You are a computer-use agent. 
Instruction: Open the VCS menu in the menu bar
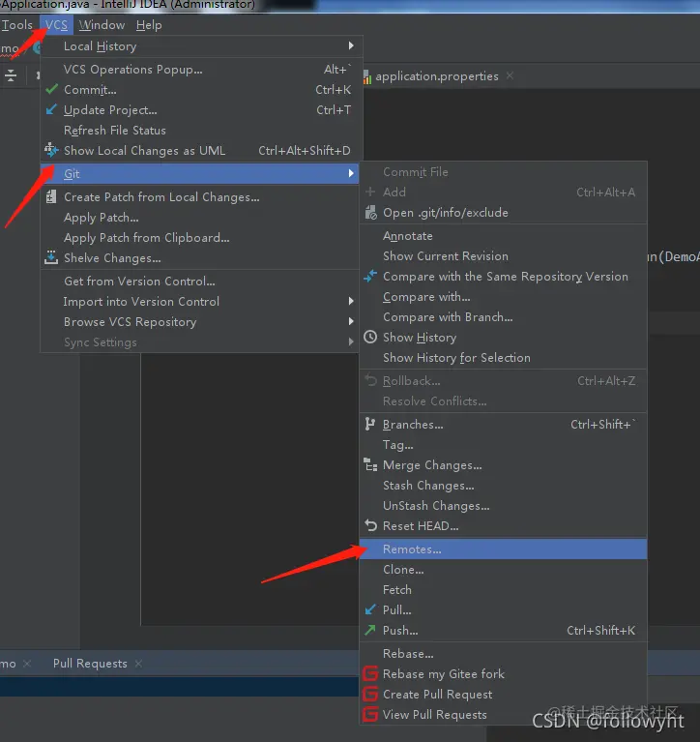pos(56,24)
